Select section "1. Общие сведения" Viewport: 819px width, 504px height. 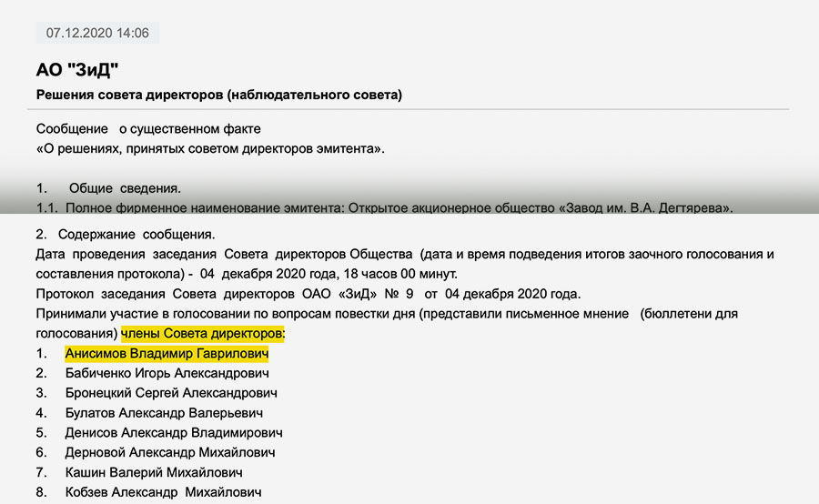click(108, 188)
